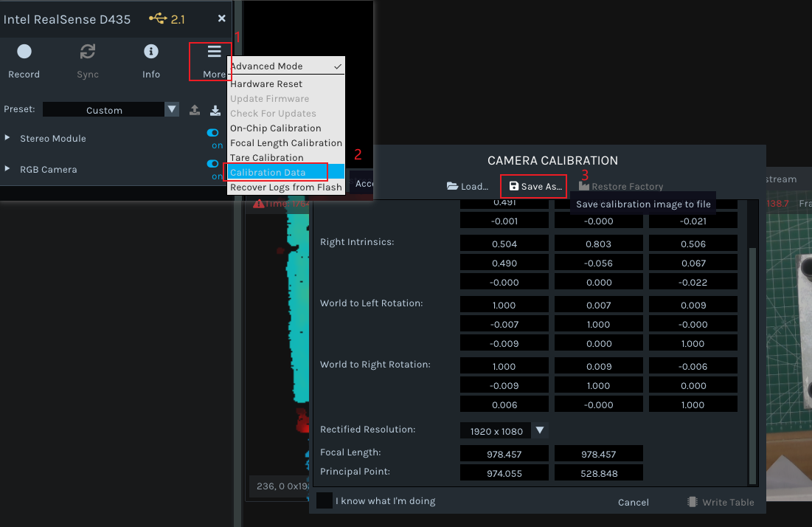Click the Cancel button
The width and height of the screenshot is (812, 527).
click(633, 502)
